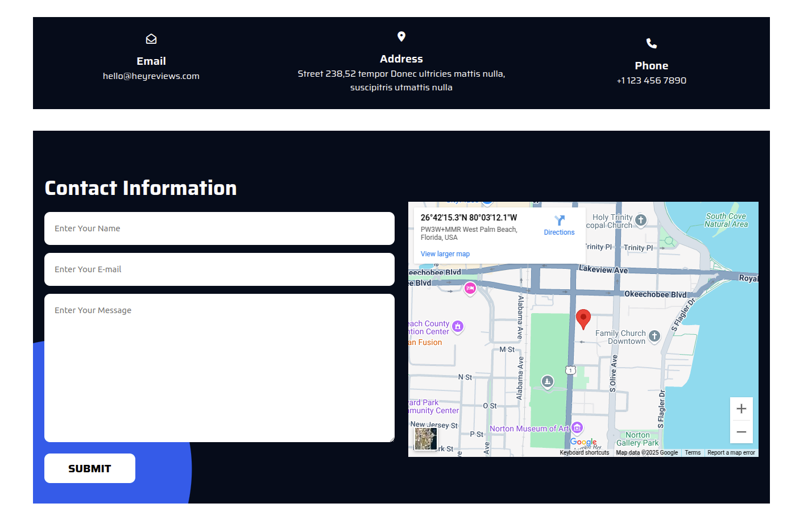The width and height of the screenshot is (812, 520).
Task: Click the red location marker on the map
Action: pos(583,319)
